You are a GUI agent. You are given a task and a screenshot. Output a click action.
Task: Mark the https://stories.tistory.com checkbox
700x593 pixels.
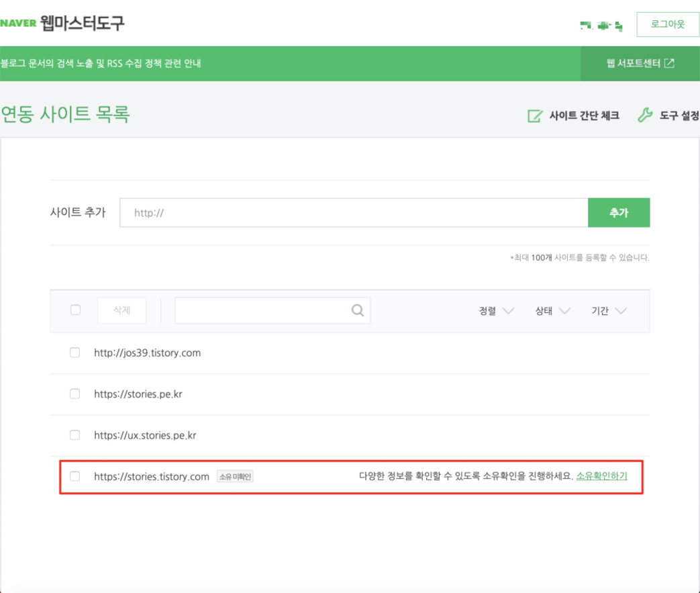[75, 476]
